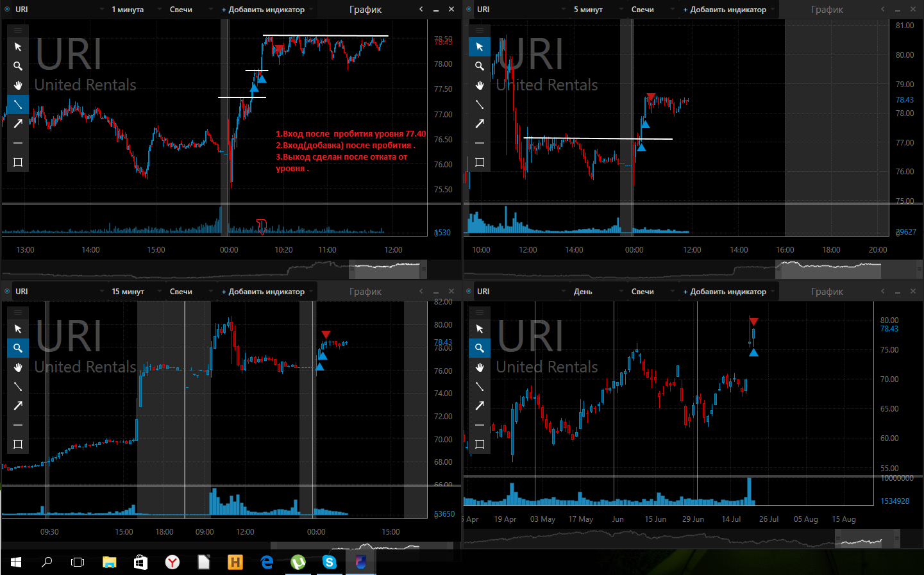Select the zoom magnifier tool in 15 минут chart

tap(18, 348)
